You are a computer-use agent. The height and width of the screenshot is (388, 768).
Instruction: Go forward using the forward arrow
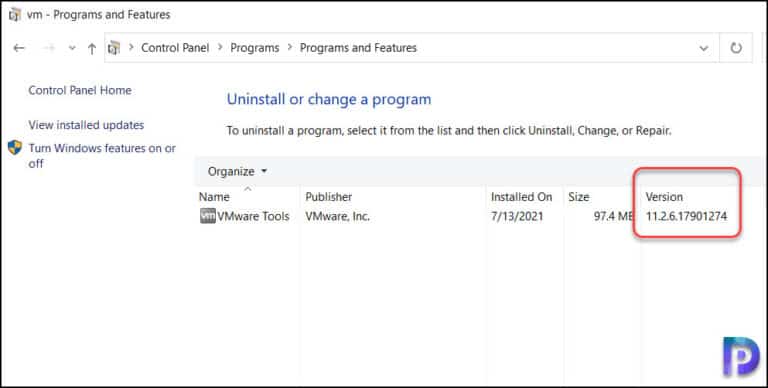click(x=49, y=48)
